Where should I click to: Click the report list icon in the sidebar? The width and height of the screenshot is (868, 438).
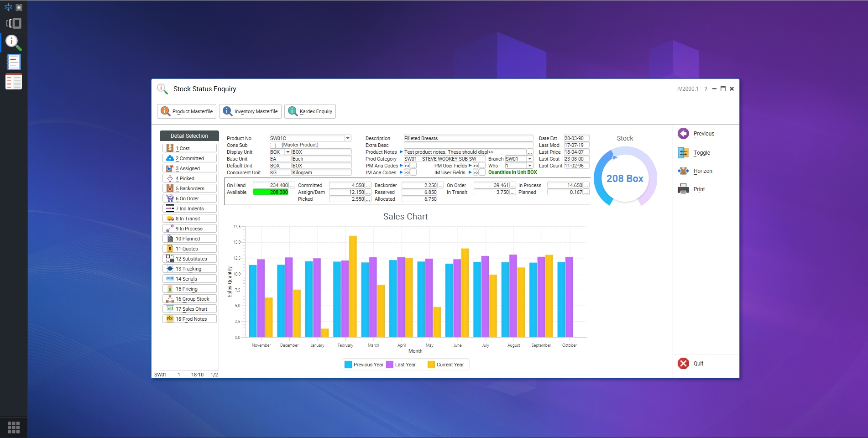pyautogui.click(x=13, y=81)
